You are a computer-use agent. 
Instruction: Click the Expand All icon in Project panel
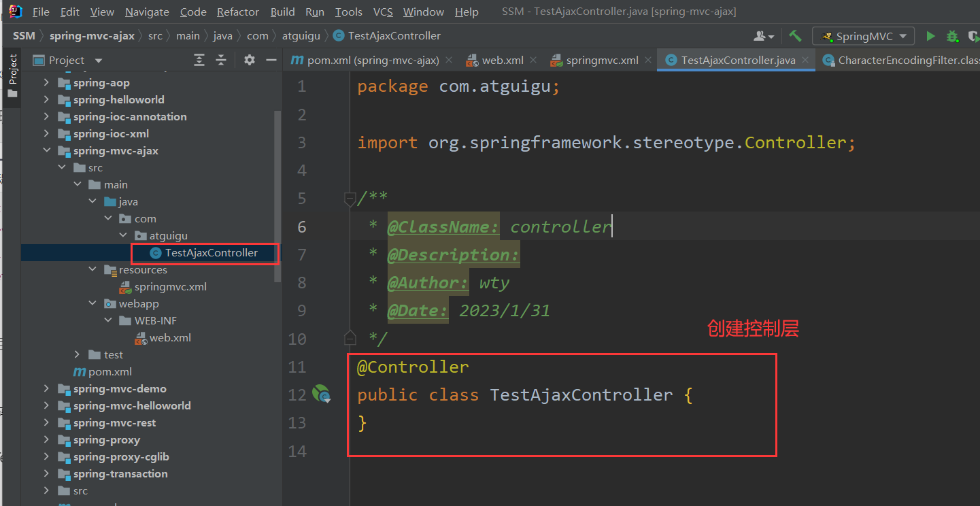click(199, 60)
